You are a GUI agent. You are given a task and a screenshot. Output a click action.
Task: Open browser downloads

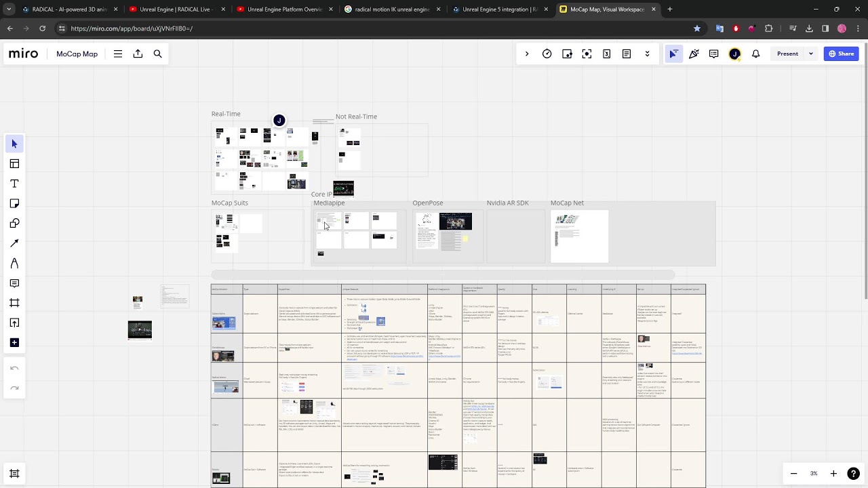coord(809,28)
